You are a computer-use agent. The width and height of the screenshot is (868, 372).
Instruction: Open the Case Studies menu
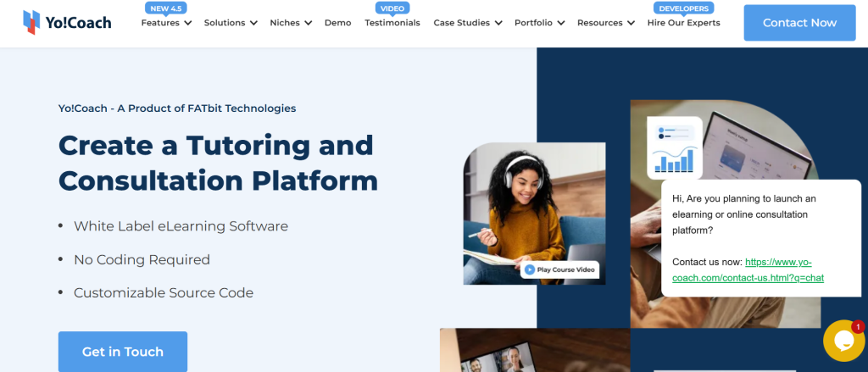point(462,23)
